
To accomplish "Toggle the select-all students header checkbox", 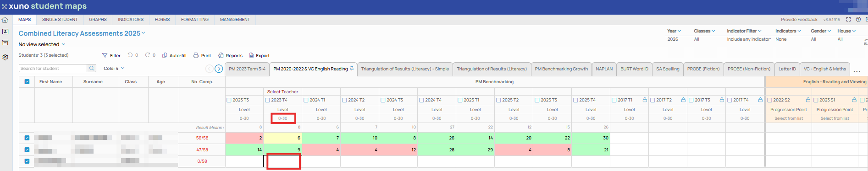I will (x=27, y=82).
